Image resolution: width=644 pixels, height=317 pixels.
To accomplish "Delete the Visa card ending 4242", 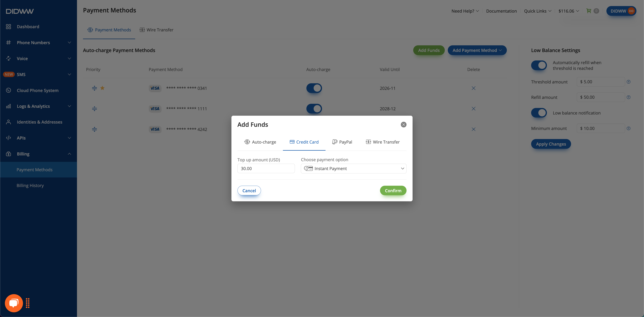I will click(x=473, y=129).
